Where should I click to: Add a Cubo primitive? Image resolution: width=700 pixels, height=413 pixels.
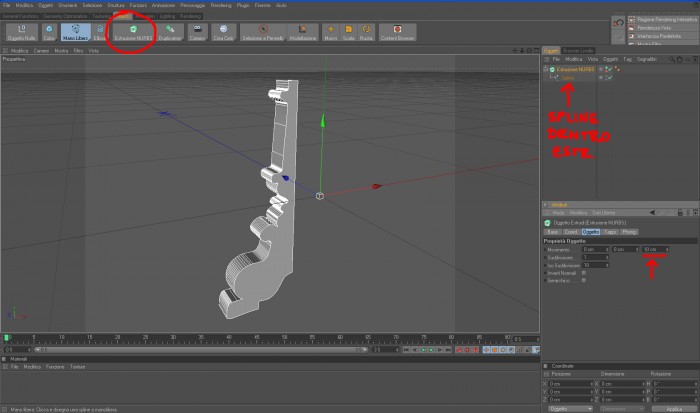(x=49, y=32)
